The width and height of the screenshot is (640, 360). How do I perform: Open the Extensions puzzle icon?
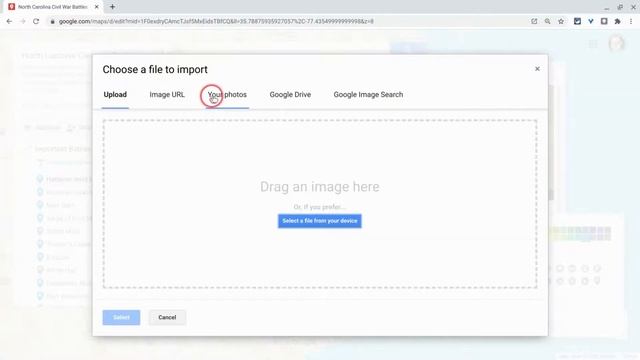pyautogui.click(x=617, y=21)
